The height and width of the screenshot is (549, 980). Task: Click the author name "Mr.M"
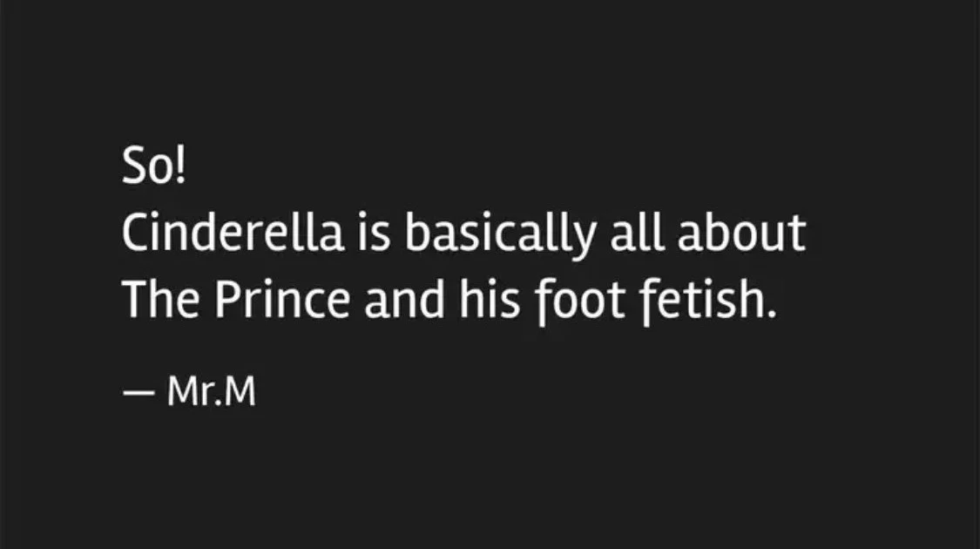pos(212,390)
